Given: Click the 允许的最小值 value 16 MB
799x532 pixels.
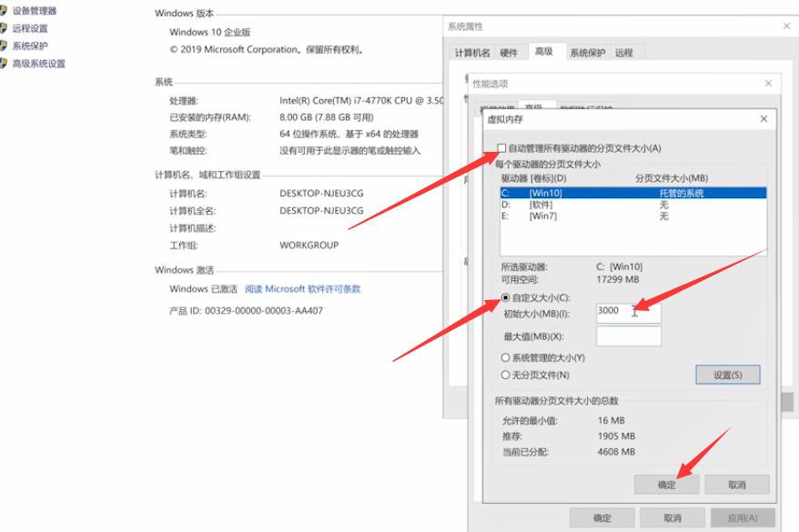Looking at the screenshot, I should pos(612,420).
